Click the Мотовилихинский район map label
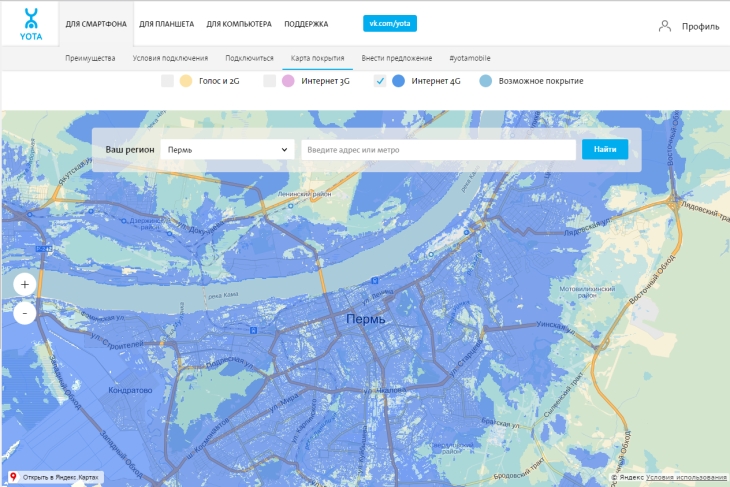 (x=587, y=292)
